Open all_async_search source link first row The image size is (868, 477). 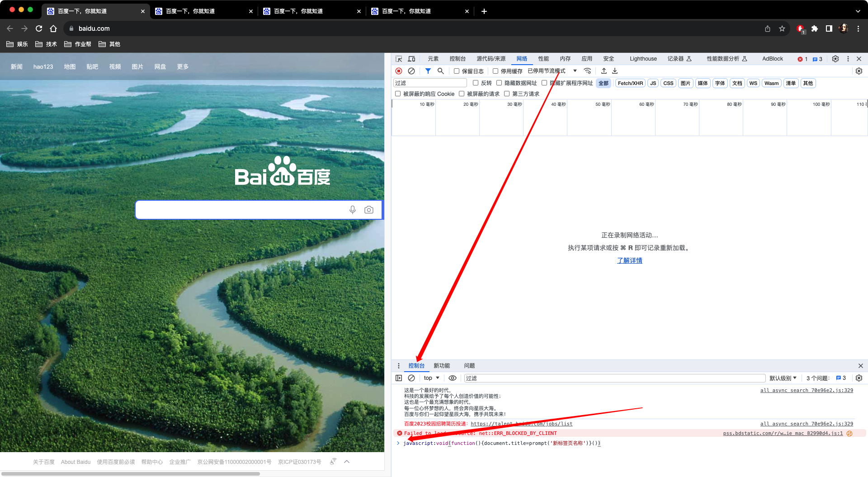click(x=807, y=390)
